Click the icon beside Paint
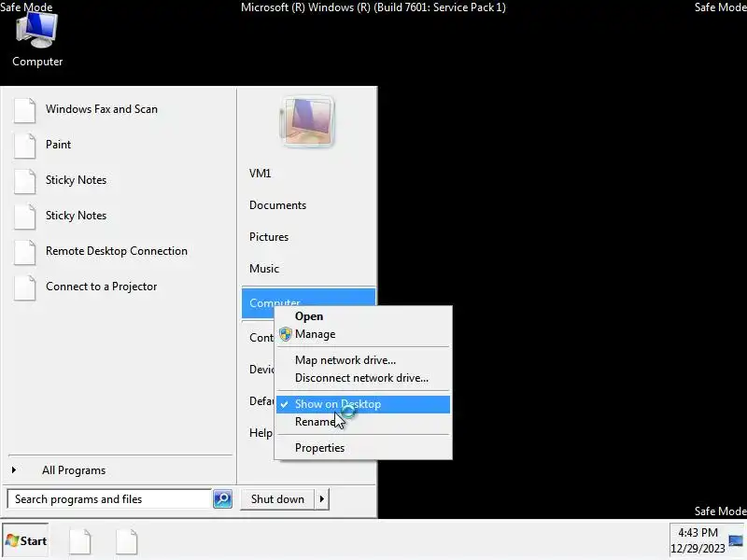 [25, 146]
